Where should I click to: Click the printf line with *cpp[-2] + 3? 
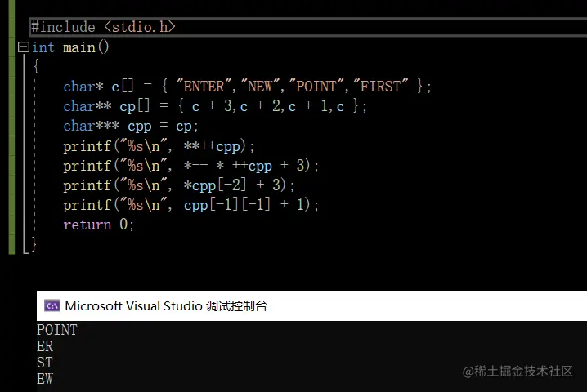point(179,185)
